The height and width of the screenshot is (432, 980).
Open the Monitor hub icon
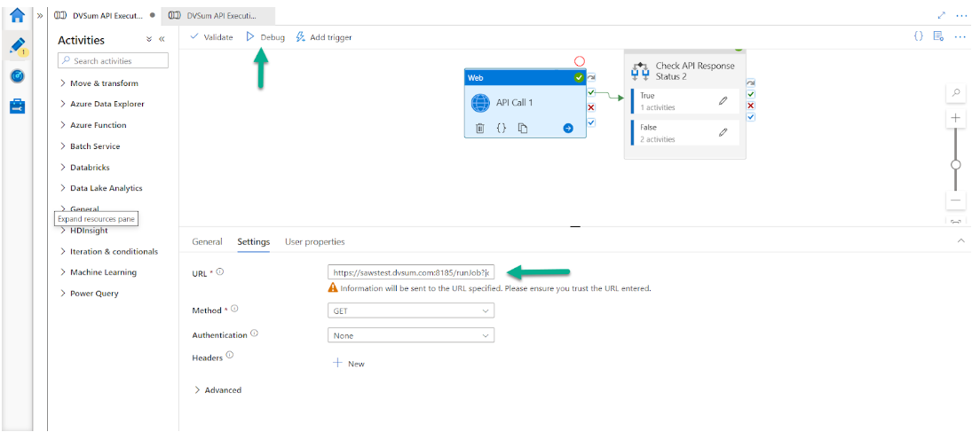coord(17,76)
